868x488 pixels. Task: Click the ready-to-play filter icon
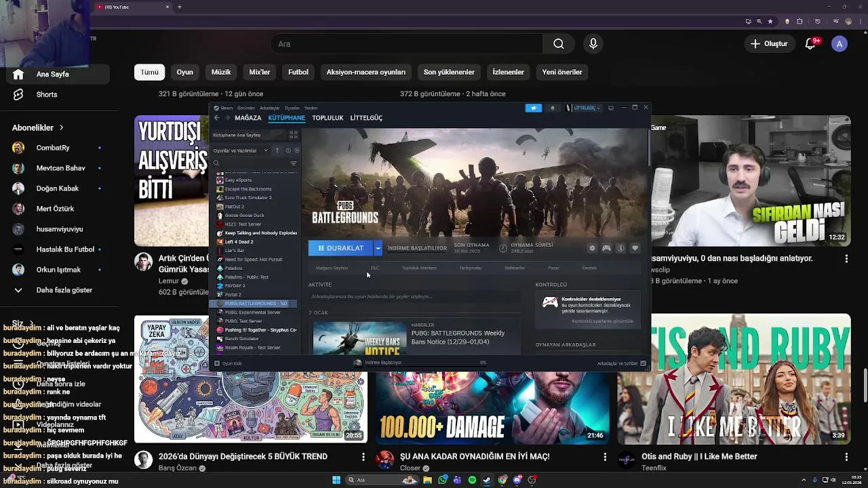pos(296,150)
